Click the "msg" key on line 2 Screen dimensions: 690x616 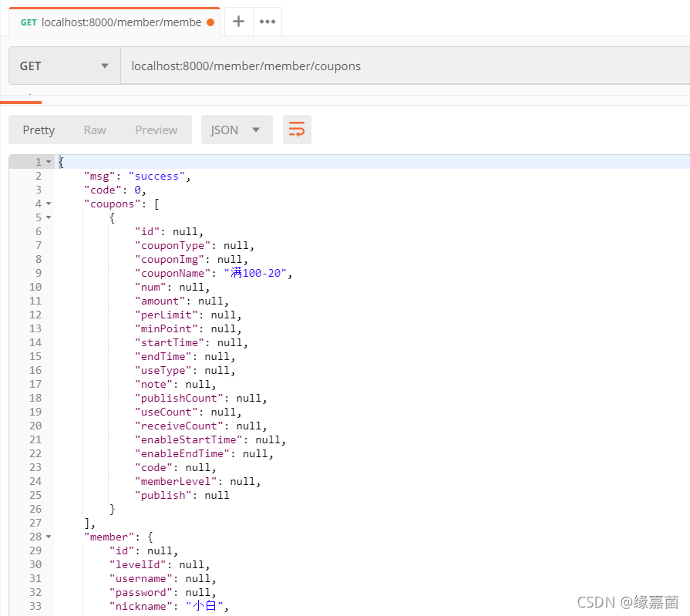click(99, 176)
